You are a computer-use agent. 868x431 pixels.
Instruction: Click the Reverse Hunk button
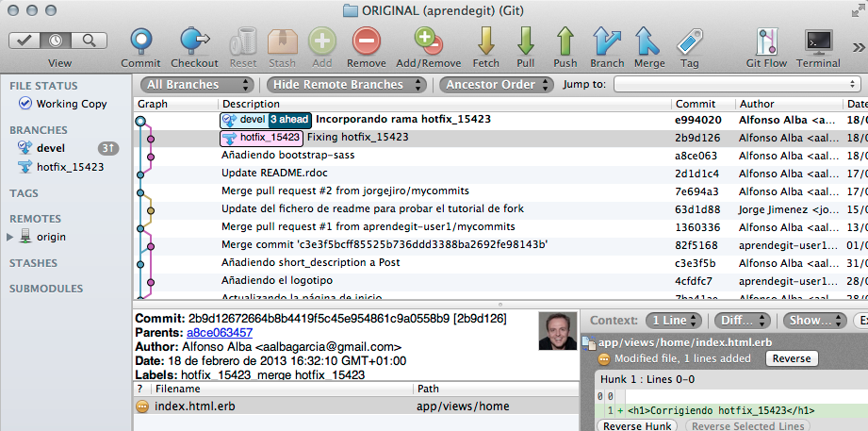pyautogui.click(x=635, y=426)
